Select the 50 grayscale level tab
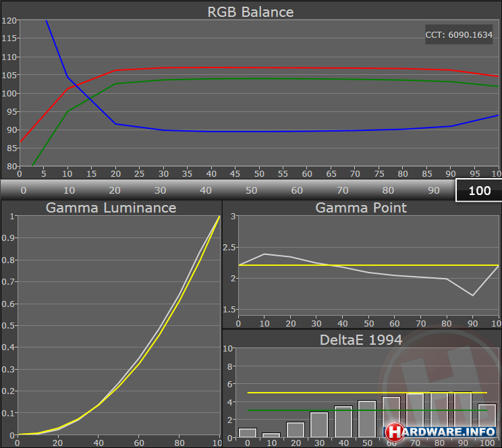 (251, 190)
